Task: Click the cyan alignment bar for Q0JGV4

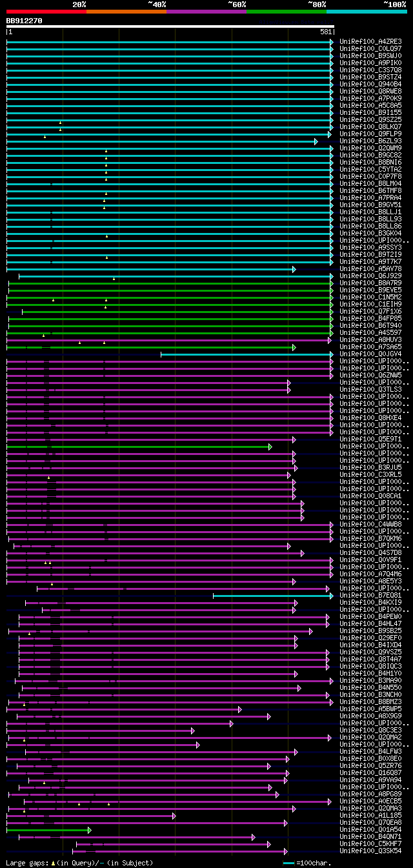Action: click(247, 354)
